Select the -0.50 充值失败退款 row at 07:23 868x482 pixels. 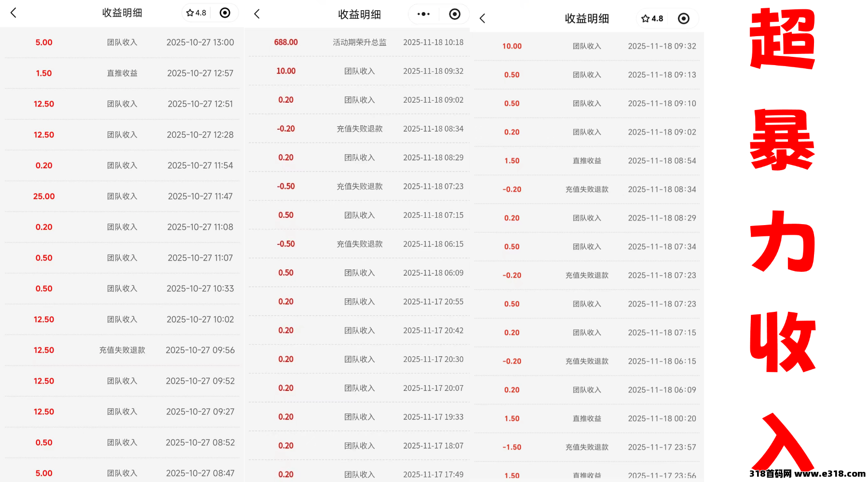(359, 187)
